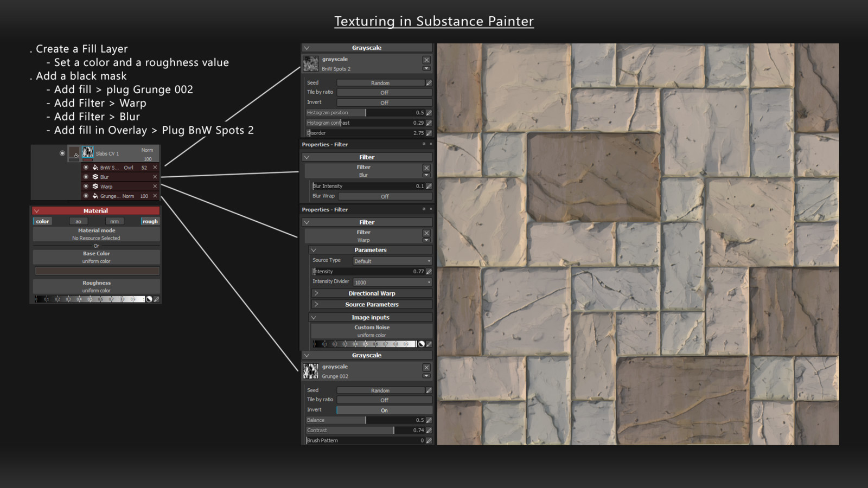The image size is (868, 488).
Task: Change the Norm blend mode on Grunge effect
Action: (x=128, y=196)
